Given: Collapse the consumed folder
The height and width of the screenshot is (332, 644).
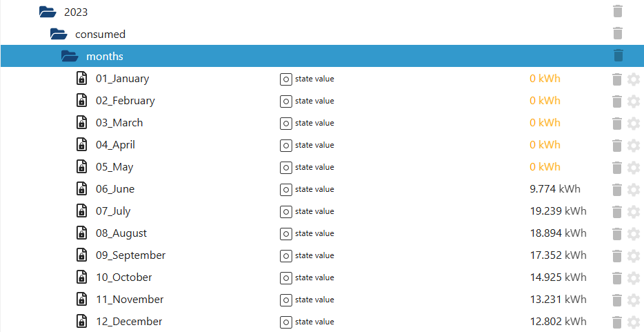Looking at the screenshot, I should click(x=59, y=34).
